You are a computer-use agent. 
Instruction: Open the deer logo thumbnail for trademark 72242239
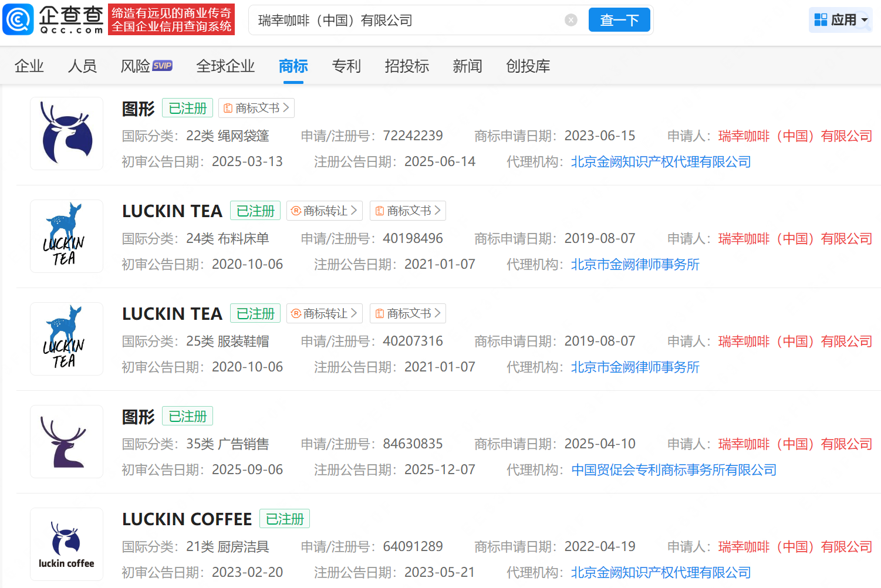[x=67, y=134]
